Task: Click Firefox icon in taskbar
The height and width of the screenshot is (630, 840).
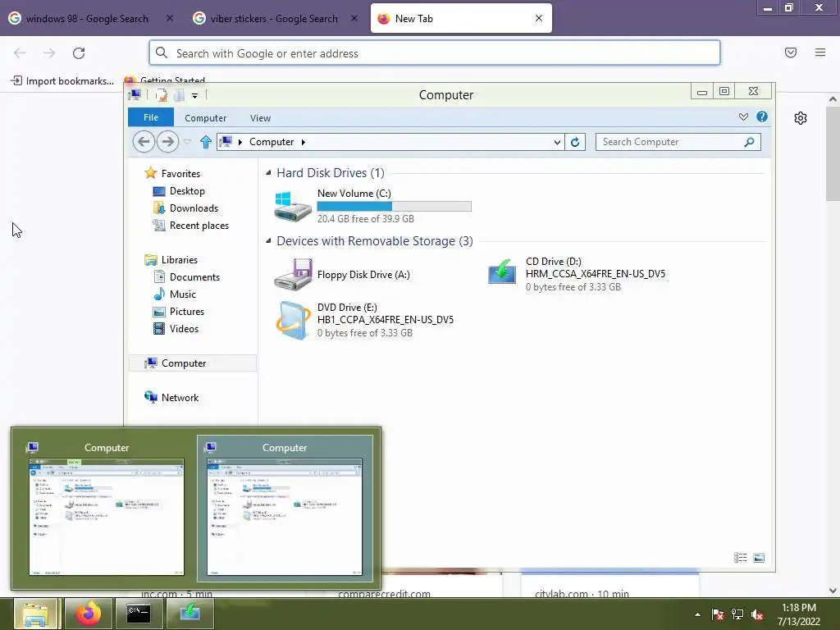Action: (89, 614)
